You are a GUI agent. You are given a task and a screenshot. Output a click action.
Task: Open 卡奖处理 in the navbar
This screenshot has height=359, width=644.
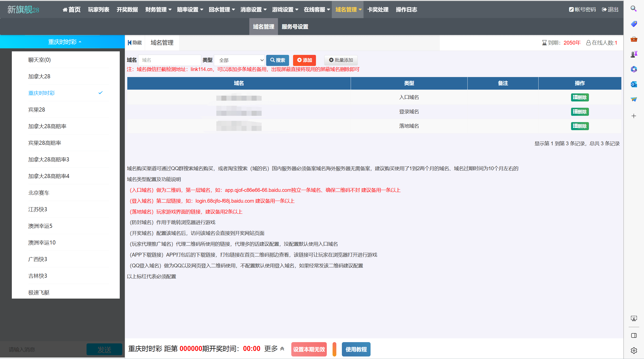pyautogui.click(x=378, y=10)
